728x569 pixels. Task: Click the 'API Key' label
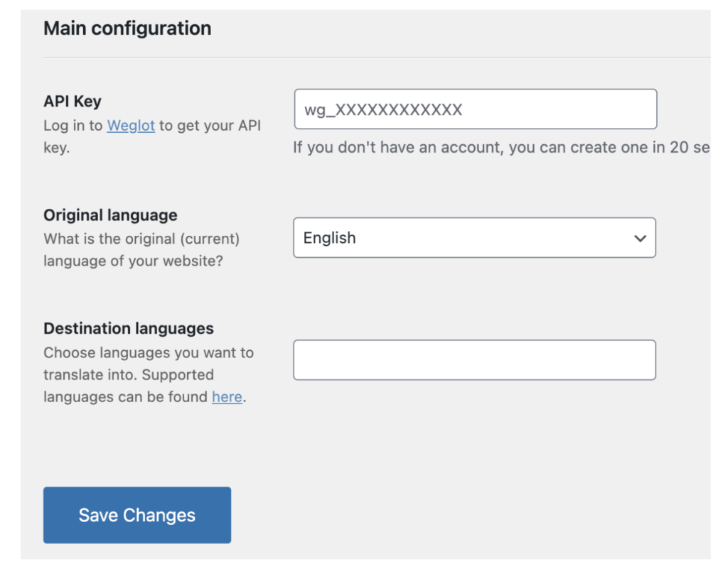click(73, 101)
